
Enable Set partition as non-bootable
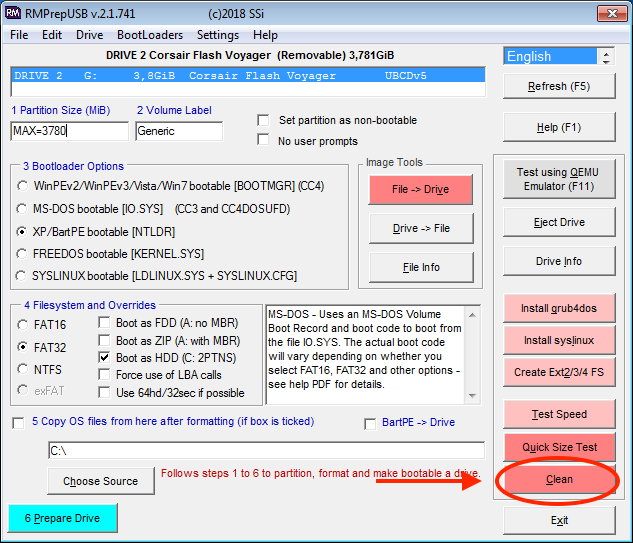pyautogui.click(x=263, y=120)
